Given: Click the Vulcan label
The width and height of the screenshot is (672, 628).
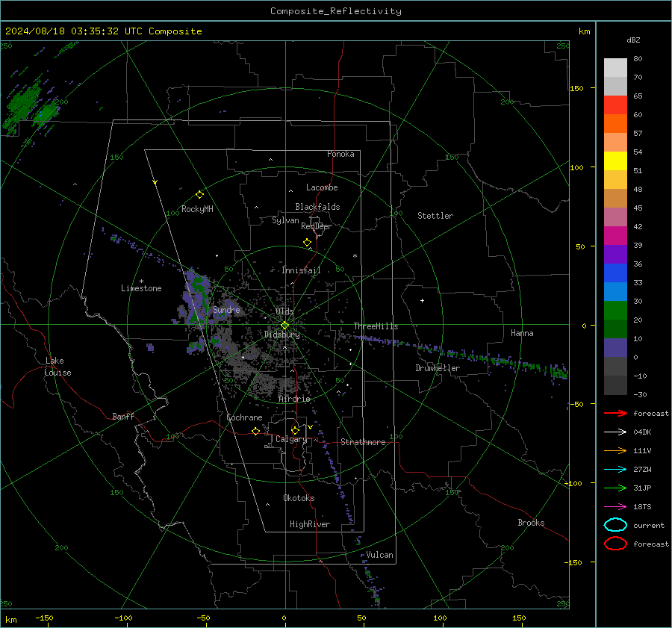Looking at the screenshot, I should [x=379, y=555].
